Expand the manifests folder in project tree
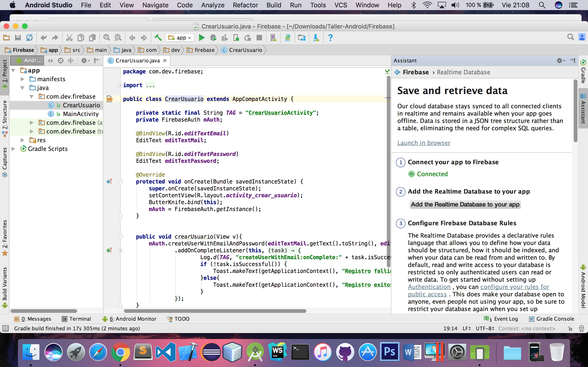This screenshot has width=588, height=367. (22, 79)
